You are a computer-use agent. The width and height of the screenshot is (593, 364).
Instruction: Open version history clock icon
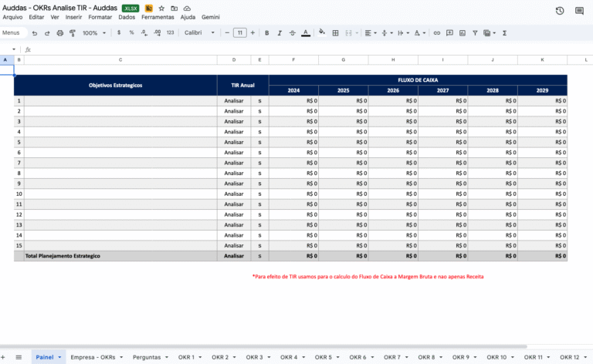click(x=560, y=10)
